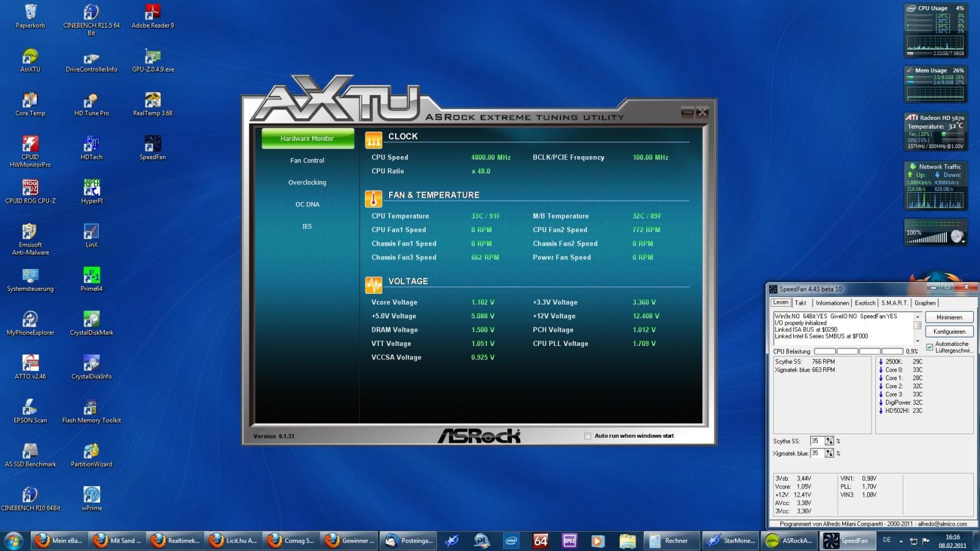Open the AIDA64 taskbar icon labeled 64
980x551 pixels.
(x=540, y=541)
